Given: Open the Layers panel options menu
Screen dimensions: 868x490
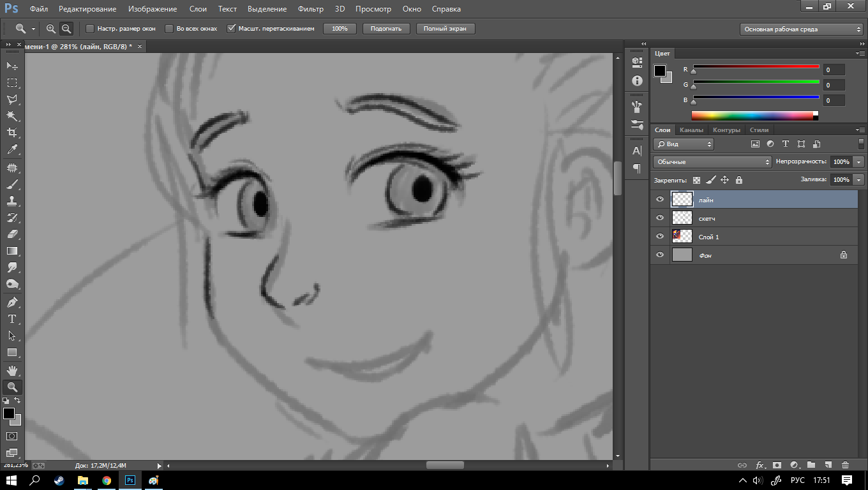Looking at the screenshot, I should tap(860, 130).
